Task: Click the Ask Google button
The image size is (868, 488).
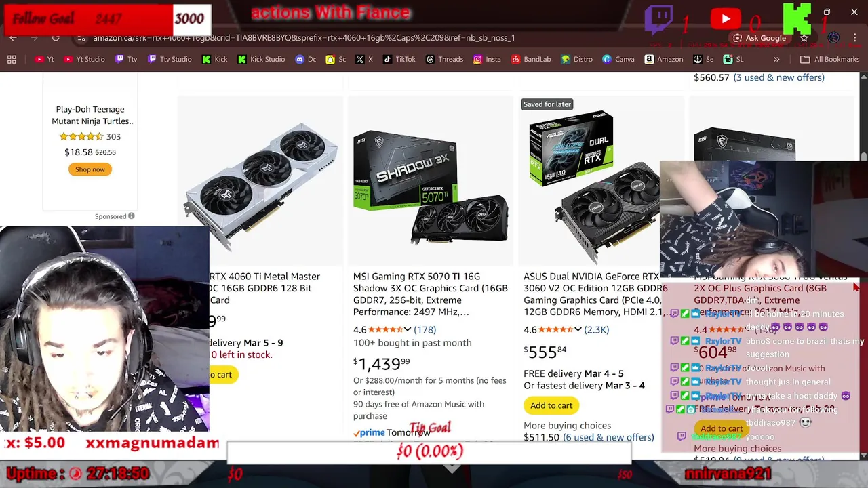Action: click(759, 38)
